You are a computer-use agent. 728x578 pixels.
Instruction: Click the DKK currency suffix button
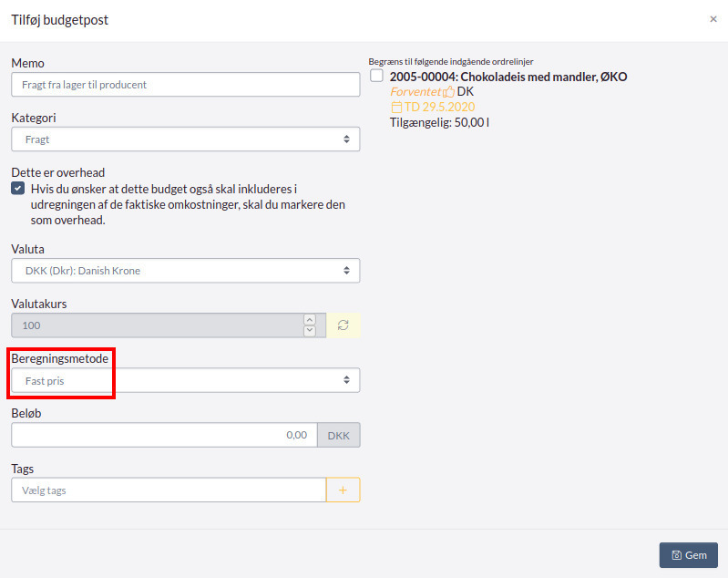point(338,436)
